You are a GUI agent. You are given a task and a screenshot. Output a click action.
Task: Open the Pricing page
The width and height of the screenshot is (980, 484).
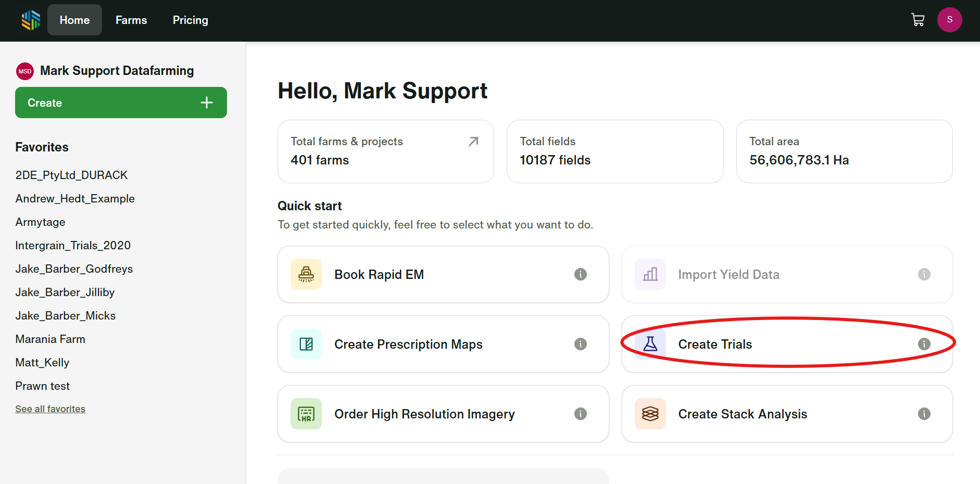coord(190,20)
